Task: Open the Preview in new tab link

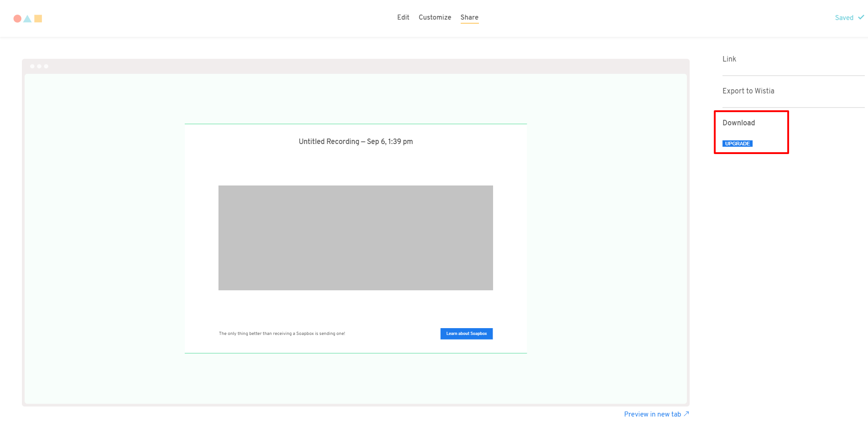Action: click(652, 414)
